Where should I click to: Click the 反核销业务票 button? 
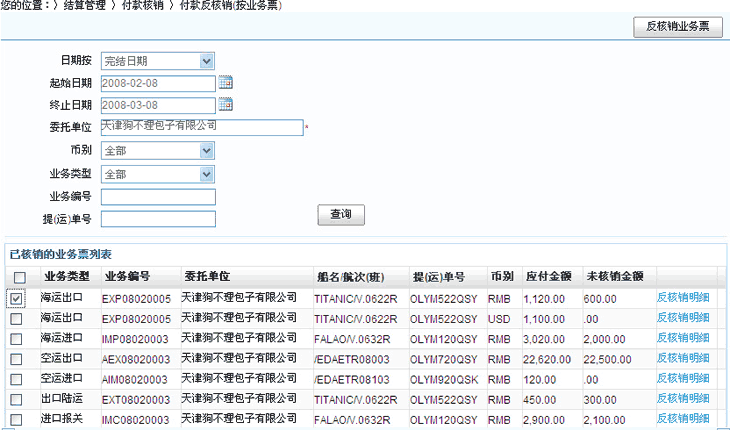pos(677,27)
